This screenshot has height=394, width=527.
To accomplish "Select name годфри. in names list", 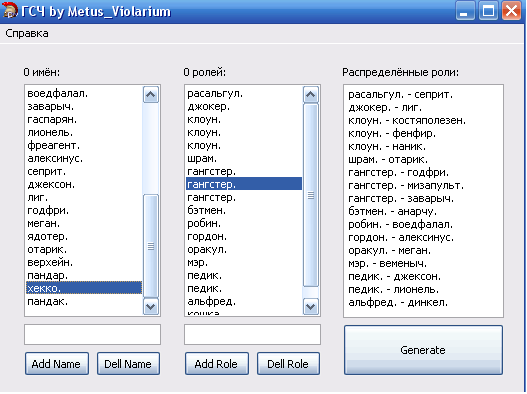I will coord(84,210).
